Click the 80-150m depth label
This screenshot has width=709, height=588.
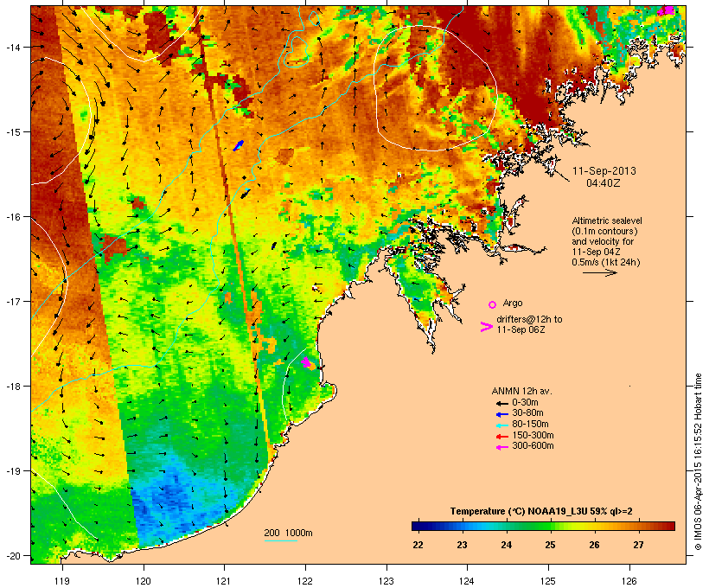pos(530,425)
